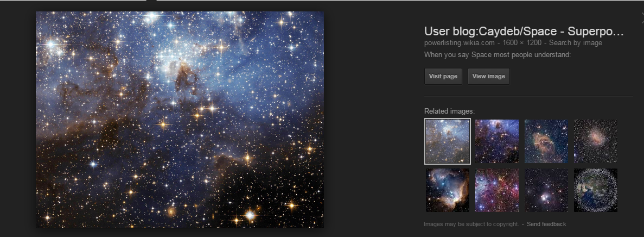Click the 'View image' button
This screenshot has height=237, width=644.
pos(489,77)
